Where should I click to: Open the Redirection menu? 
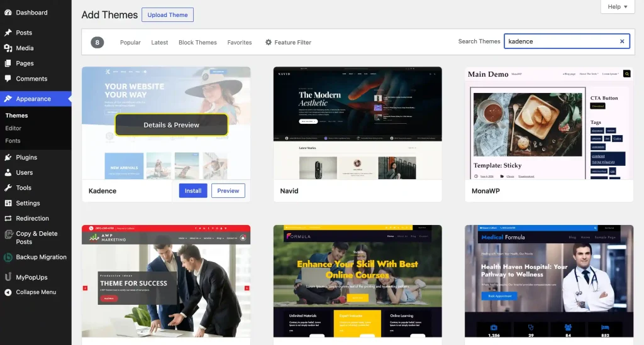[x=33, y=218]
